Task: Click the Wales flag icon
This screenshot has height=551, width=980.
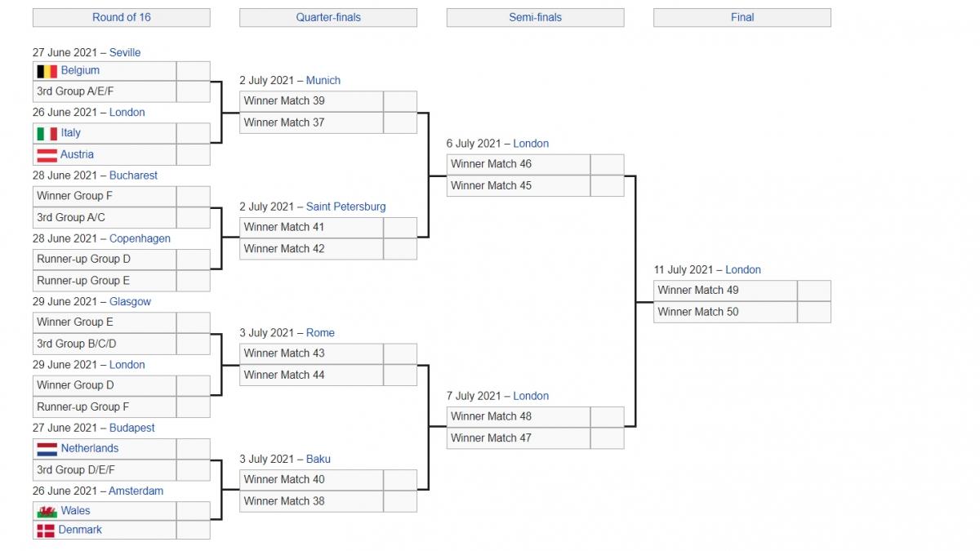Action: [47, 511]
